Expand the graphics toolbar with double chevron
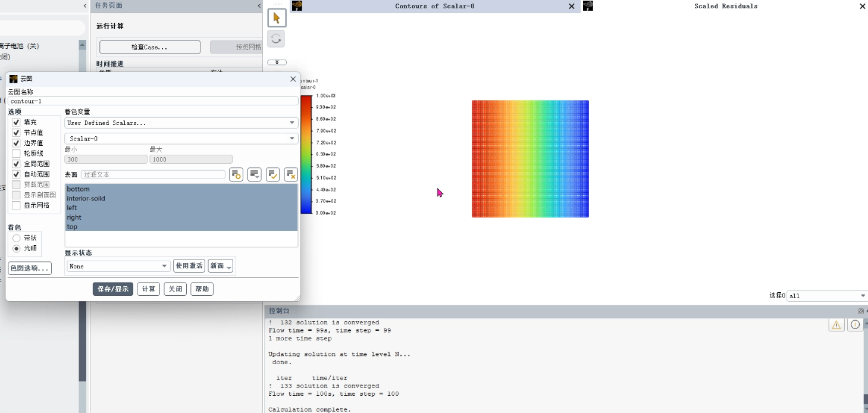868x413 pixels. 277,62
